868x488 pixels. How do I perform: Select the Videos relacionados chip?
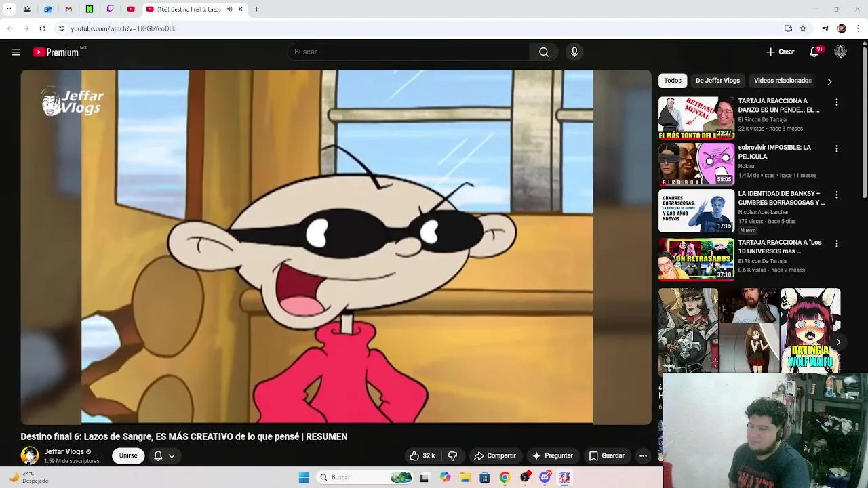click(783, 81)
